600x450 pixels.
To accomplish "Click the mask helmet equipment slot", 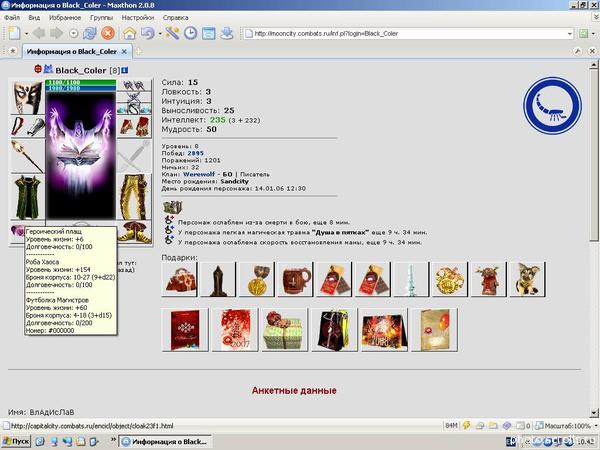I will click(x=27, y=98).
